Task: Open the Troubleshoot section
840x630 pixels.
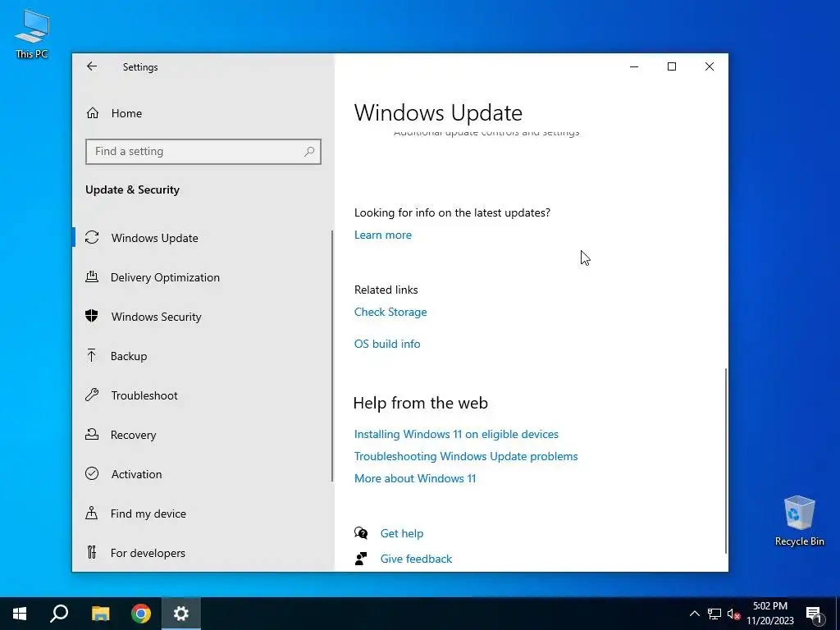Action: click(203, 395)
